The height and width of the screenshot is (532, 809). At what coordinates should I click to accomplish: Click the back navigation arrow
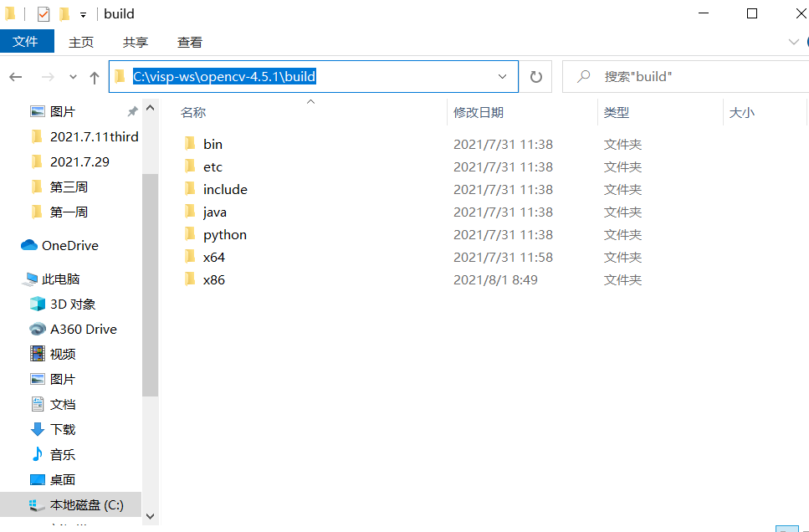pos(15,76)
